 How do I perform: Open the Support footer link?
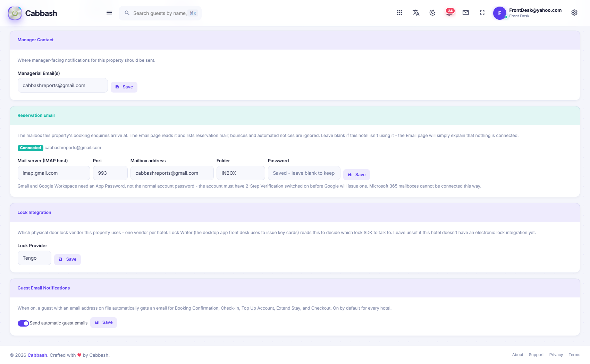tap(536, 355)
